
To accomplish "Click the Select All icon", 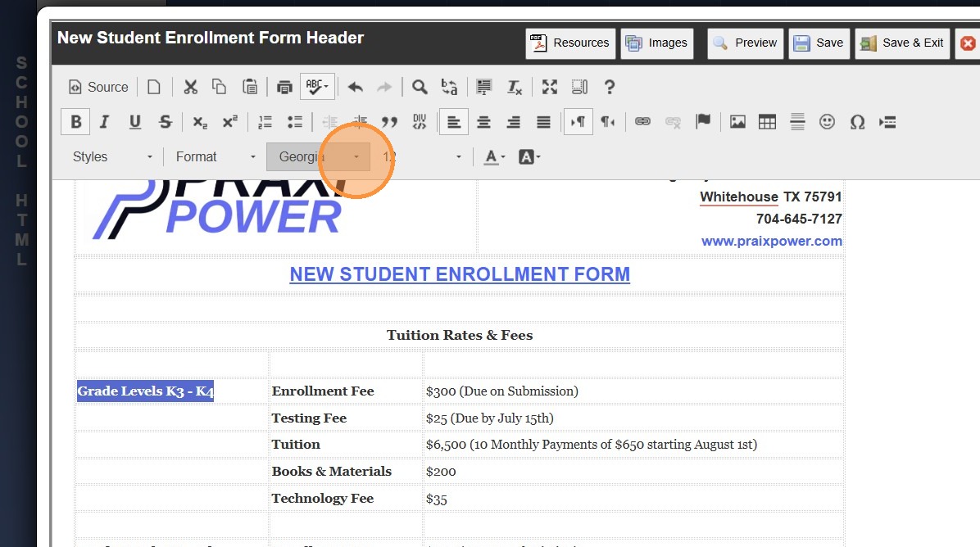I will pyautogui.click(x=483, y=87).
